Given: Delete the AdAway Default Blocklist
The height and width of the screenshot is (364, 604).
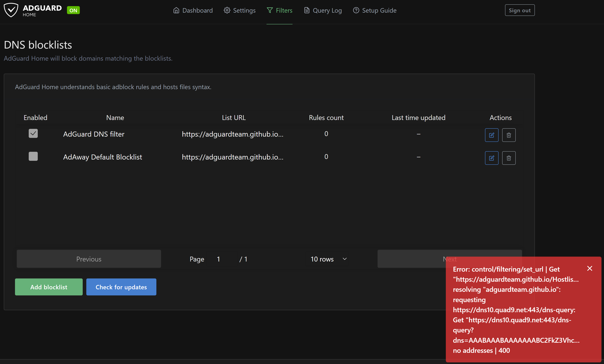Looking at the screenshot, I should [x=509, y=158].
